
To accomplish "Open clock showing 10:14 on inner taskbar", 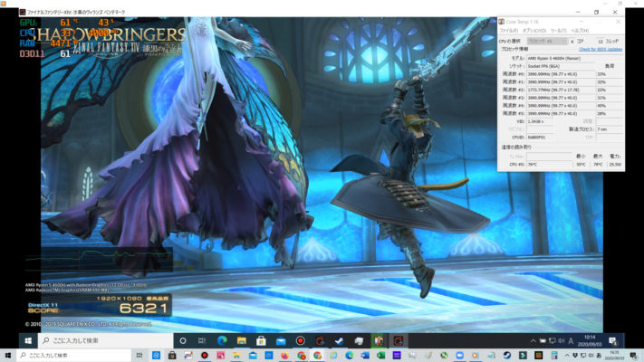I will (x=590, y=340).
